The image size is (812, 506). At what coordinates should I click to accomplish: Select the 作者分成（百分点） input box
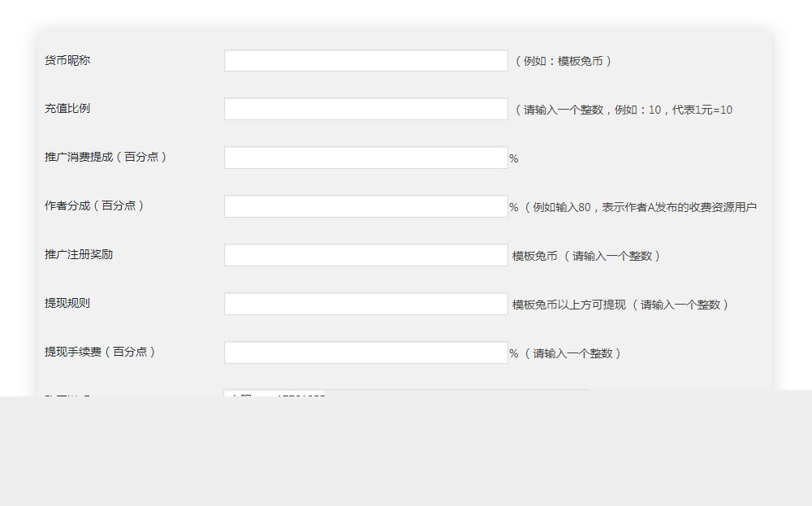click(x=365, y=205)
